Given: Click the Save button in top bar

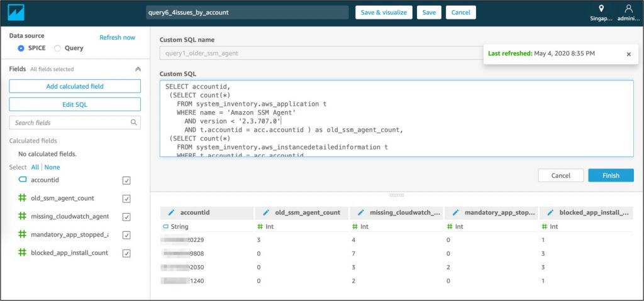Looking at the screenshot, I should [429, 13].
